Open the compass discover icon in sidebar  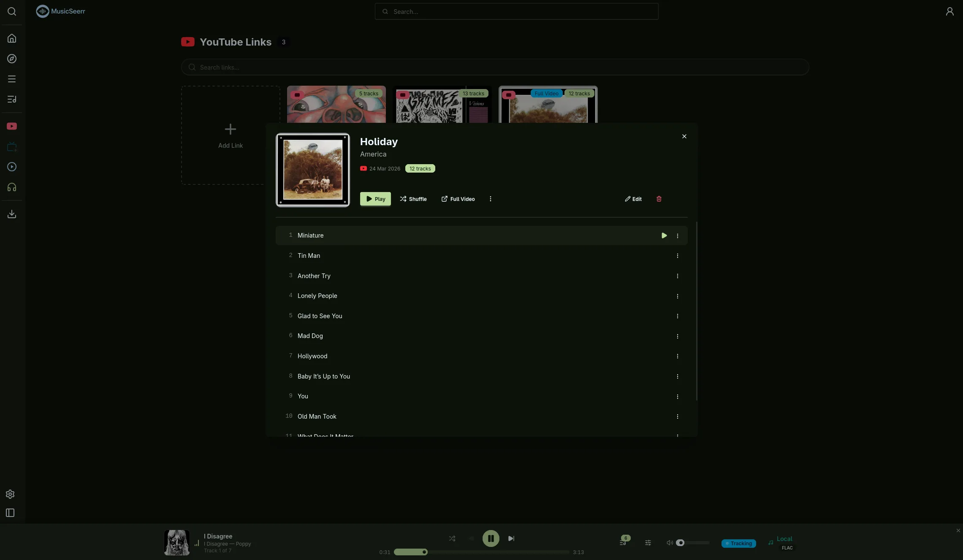pyautogui.click(x=11, y=58)
